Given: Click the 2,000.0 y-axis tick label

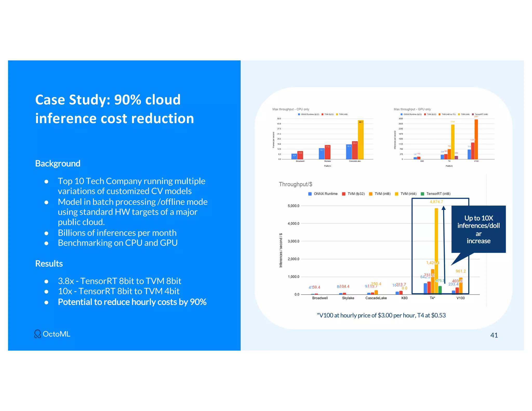Looking at the screenshot, I should coord(294,259).
